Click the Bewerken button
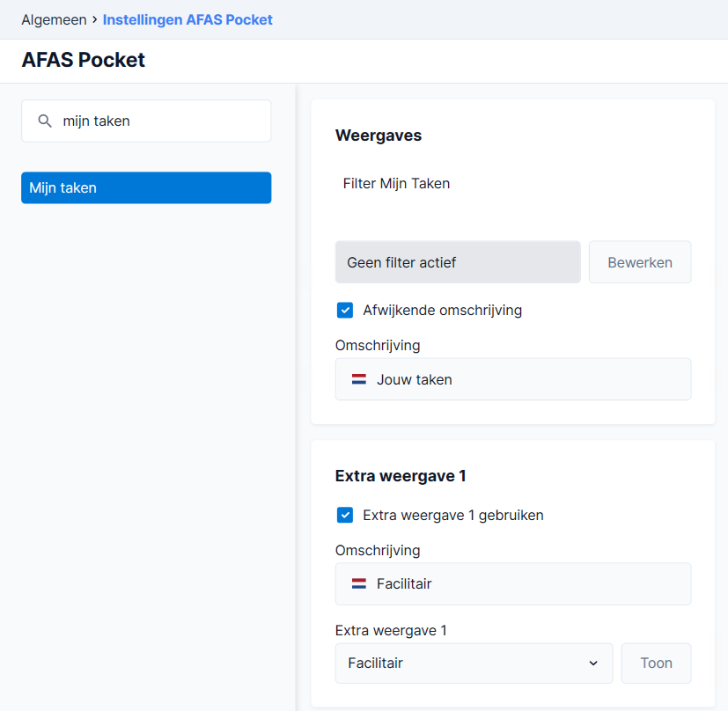The image size is (728, 711). 640,262
